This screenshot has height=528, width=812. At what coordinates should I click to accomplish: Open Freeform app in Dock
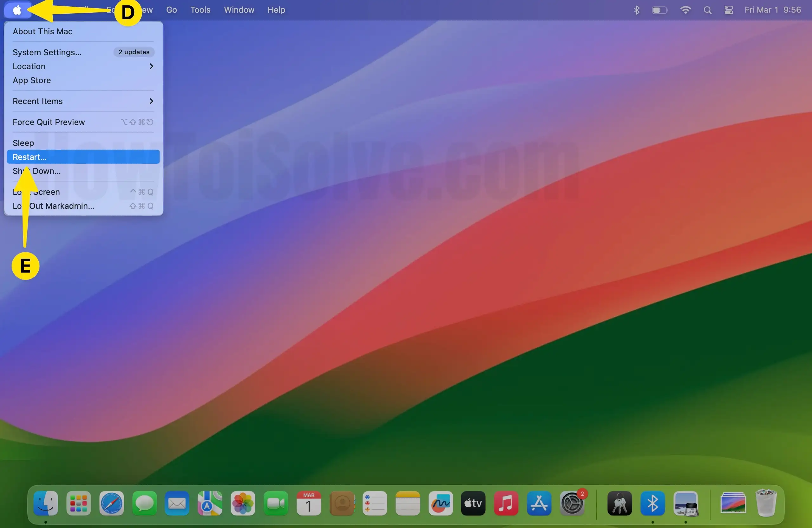(441, 503)
